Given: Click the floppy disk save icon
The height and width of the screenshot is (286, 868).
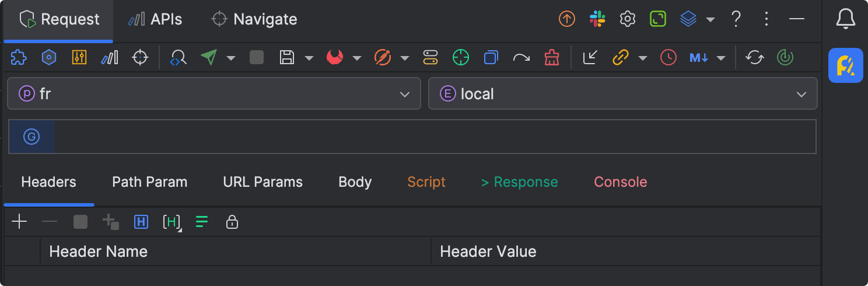Looking at the screenshot, I should tap(287, 57).
